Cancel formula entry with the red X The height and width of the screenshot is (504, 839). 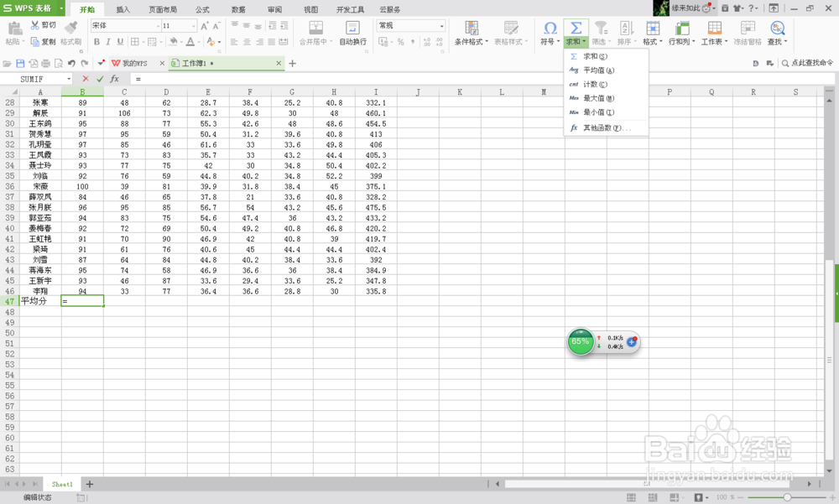click(86, 79)
